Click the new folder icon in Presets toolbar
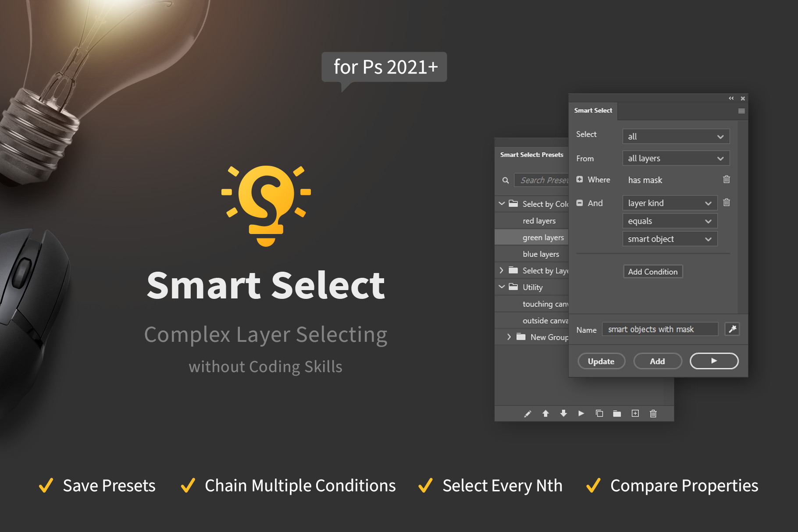Viewport: 798px width, 532px height. click(617, 414)
